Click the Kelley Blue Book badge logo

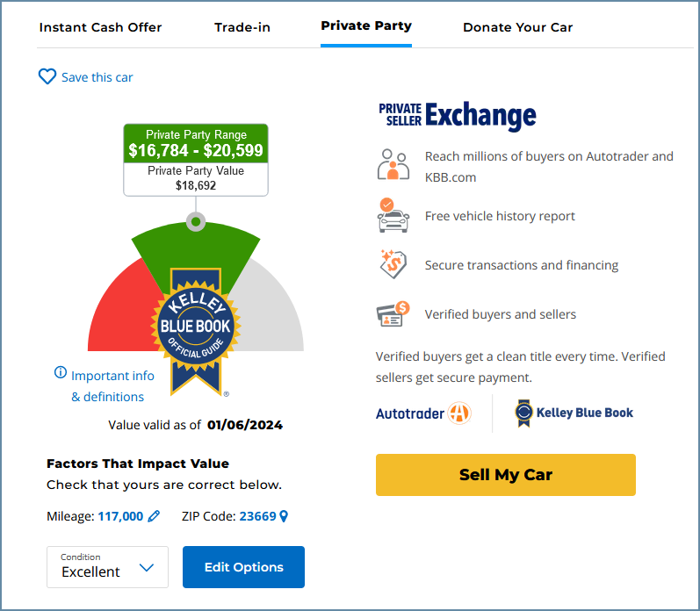tap(574, 413)
